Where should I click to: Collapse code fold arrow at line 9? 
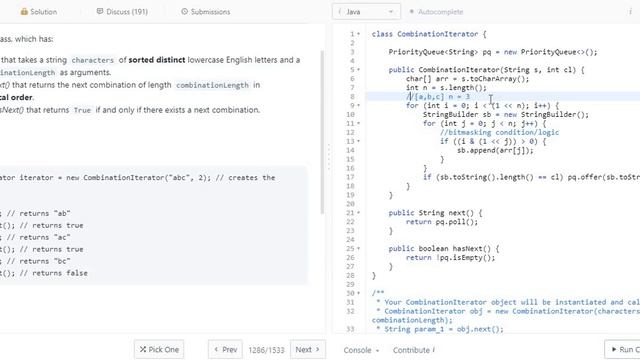pos(359,105)
